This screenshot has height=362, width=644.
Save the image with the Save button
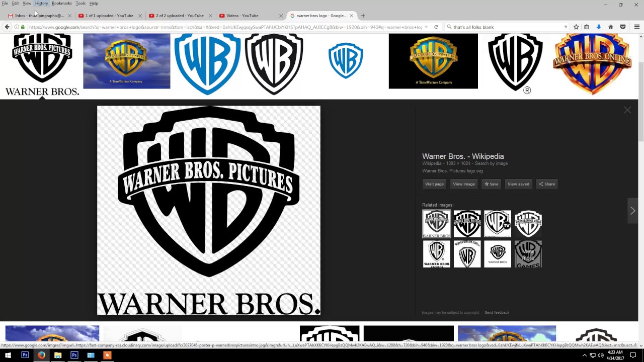point(492,184)
